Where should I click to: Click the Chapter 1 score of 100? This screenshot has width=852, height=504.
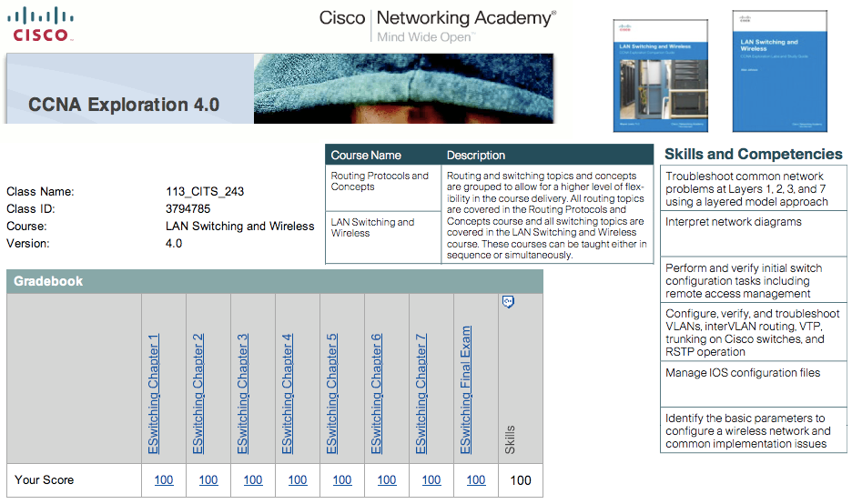pos(164,480)
